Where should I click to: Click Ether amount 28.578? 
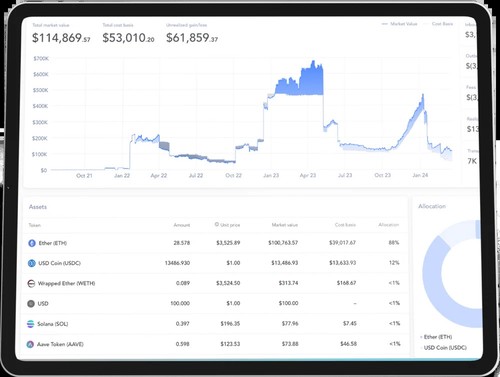point(182,243)
